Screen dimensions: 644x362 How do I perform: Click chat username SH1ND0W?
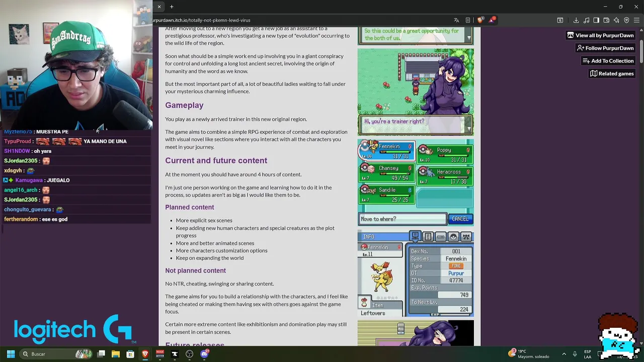pos(17,151)
